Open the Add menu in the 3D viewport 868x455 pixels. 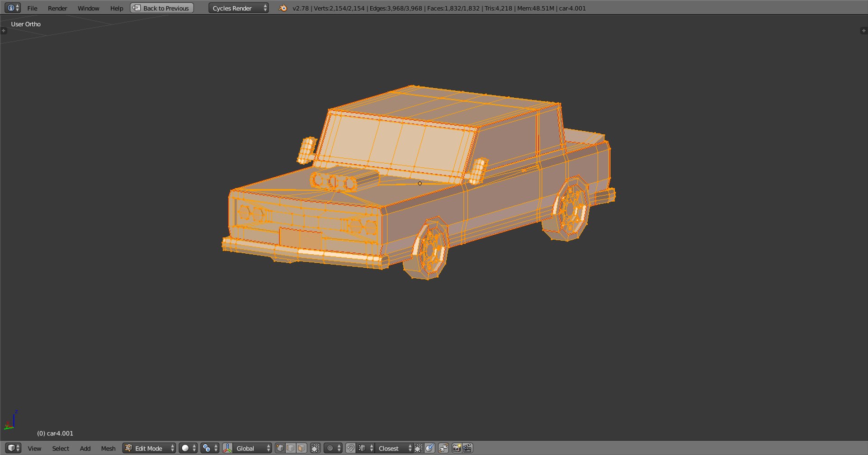[x=85, y=448]
